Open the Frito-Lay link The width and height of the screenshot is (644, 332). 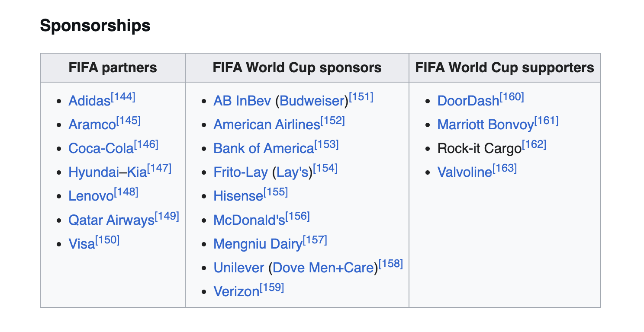coord(241,172)
